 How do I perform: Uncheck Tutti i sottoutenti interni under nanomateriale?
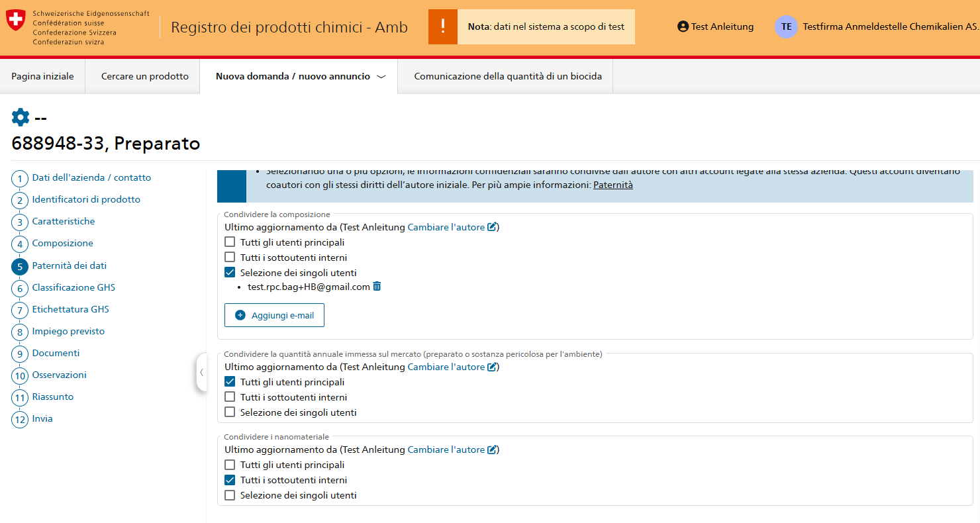click(x=230, y=480)
